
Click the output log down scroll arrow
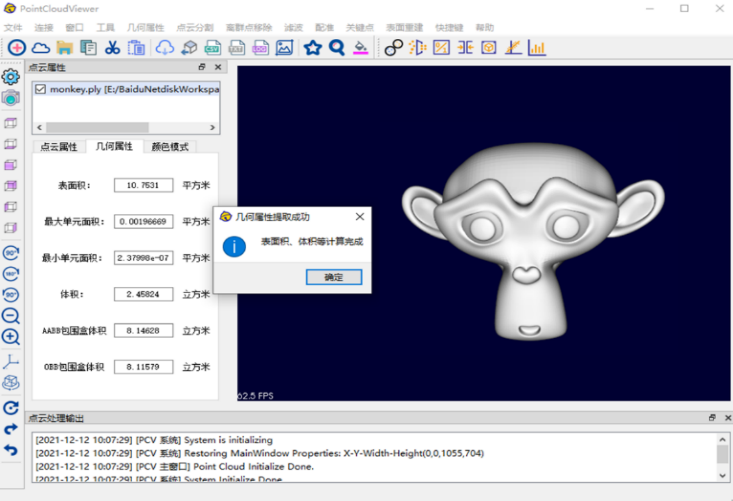click(723, 475)
